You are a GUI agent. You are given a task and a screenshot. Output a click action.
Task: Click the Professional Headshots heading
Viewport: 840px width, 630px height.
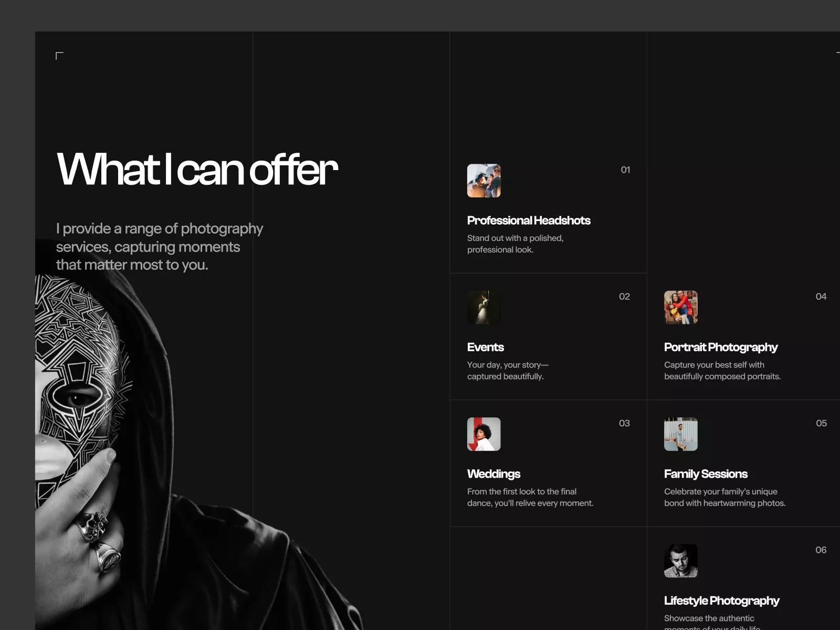[529, 220]
